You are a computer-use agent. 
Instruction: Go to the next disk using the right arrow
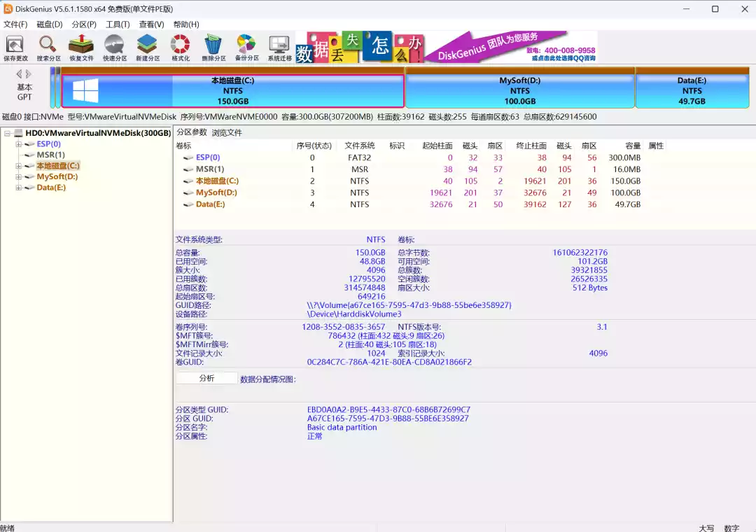29,74
